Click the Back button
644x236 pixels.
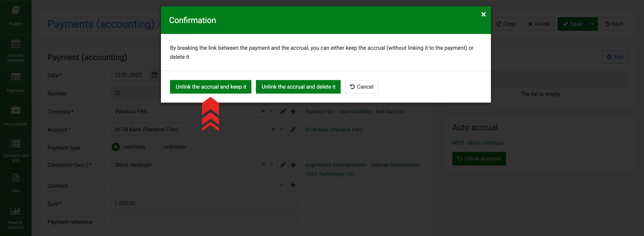614,24
